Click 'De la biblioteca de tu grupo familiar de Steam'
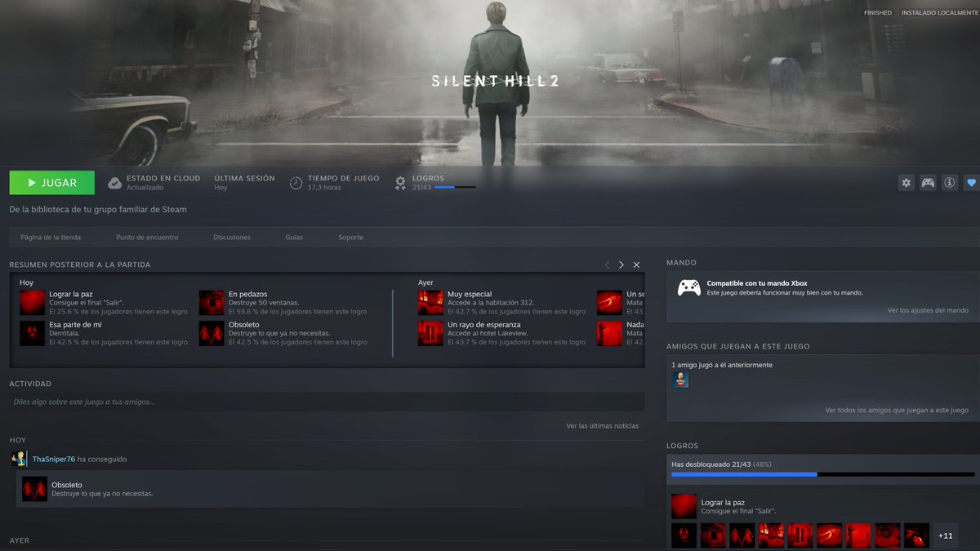Screen dimensions: 980x551 point(98,210)
